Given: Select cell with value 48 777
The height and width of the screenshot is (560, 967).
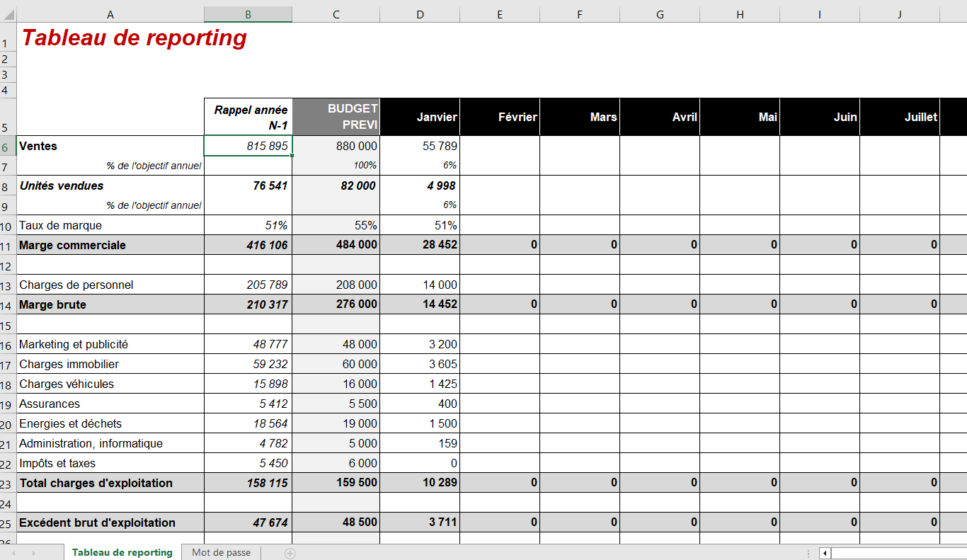Looking at the screenshot, I should tap(248, 344).
